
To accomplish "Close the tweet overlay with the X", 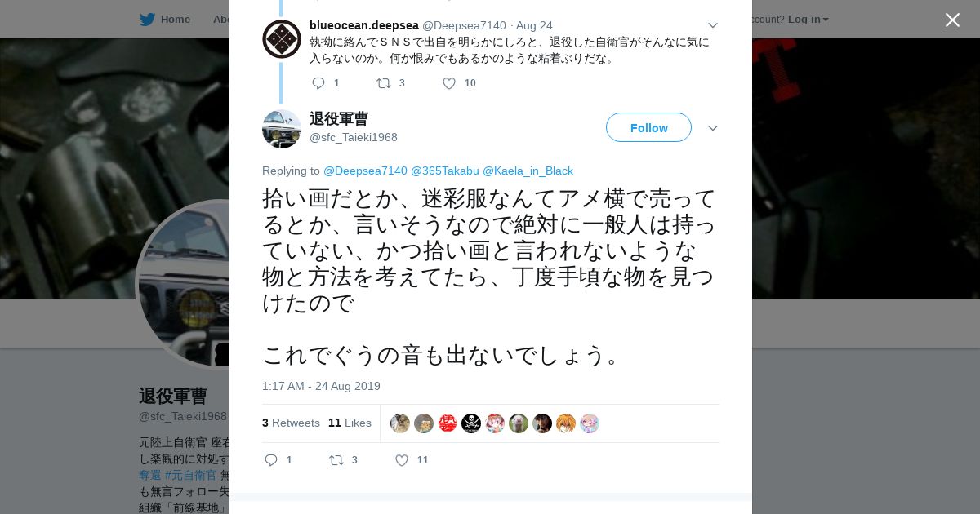I will (952, 20).
